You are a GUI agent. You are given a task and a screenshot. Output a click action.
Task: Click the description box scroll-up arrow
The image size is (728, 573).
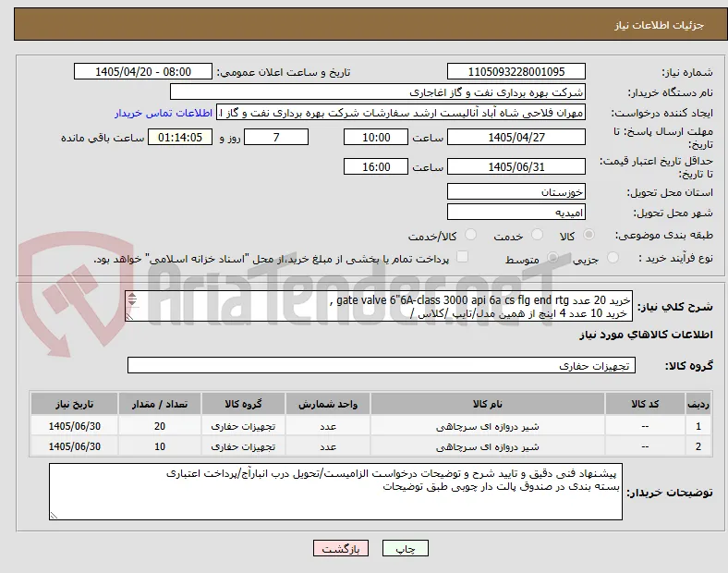(x=132, y=297)
